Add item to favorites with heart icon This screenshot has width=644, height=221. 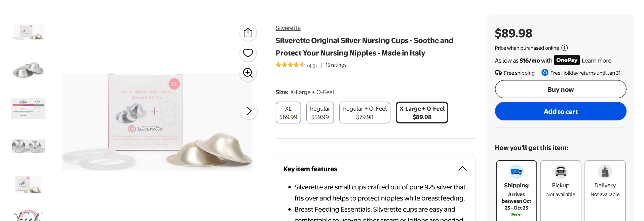248,53
